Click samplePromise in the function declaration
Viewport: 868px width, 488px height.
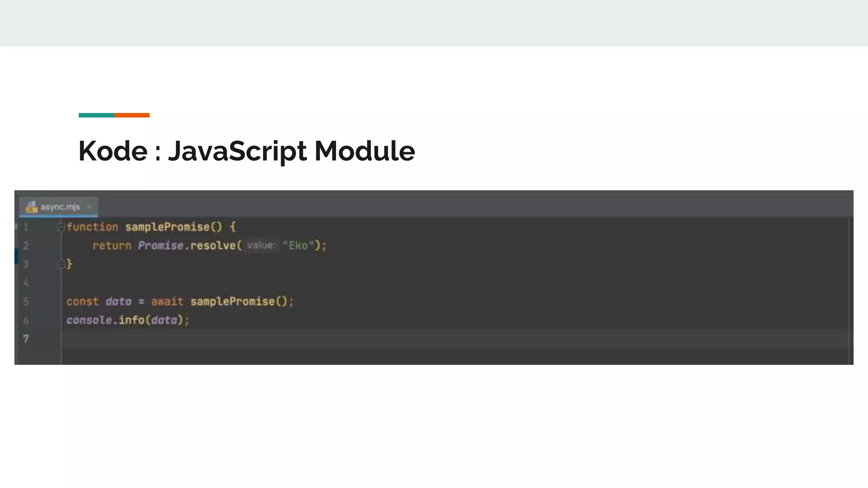[167, 227]
